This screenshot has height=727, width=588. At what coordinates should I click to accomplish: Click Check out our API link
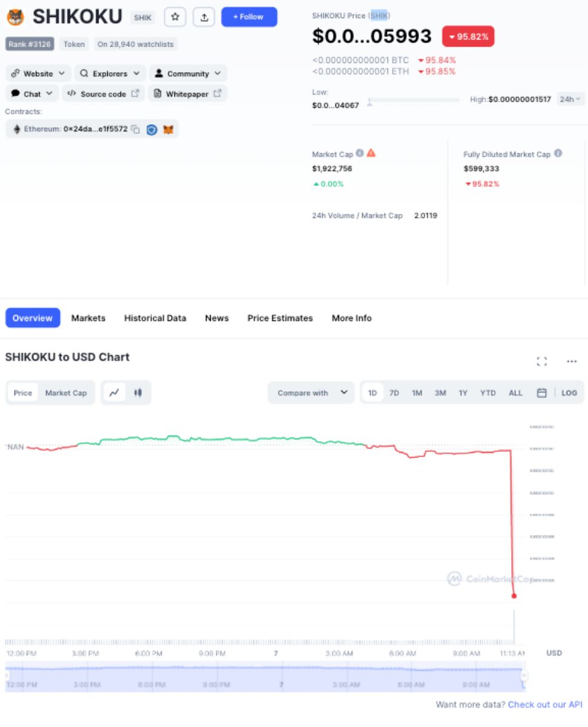[x=545, y=705]
